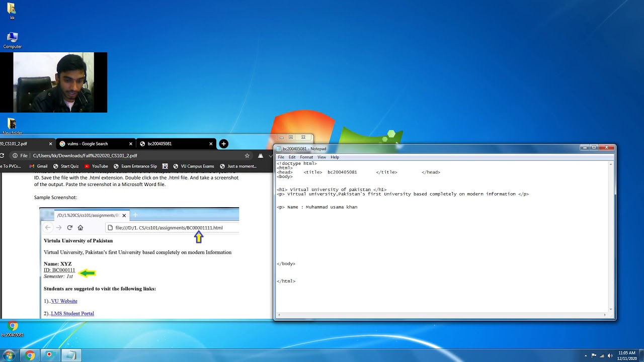Reload the page in Chrome
The width and height of the screenshot is (644, 362).
point(1,156)
